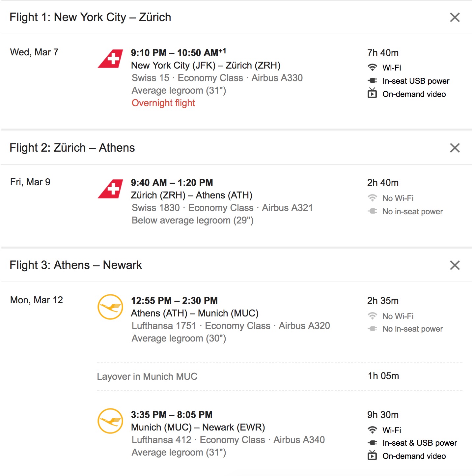Click On-demand video icon for Lufthansa 412
This screenshot has height=476, width=475.
pyautogui.click(x=372, y=456)
